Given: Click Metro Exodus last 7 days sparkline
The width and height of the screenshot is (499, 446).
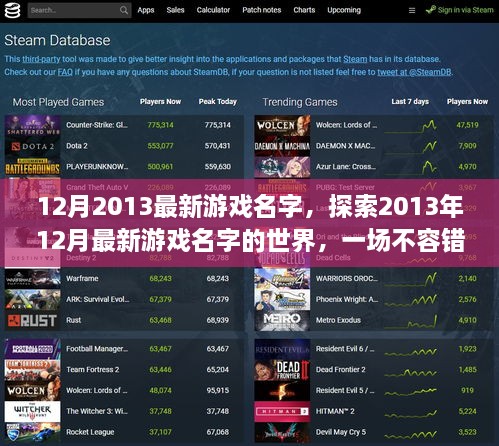Looking at the screenshot, I should [x=410, y=321].
